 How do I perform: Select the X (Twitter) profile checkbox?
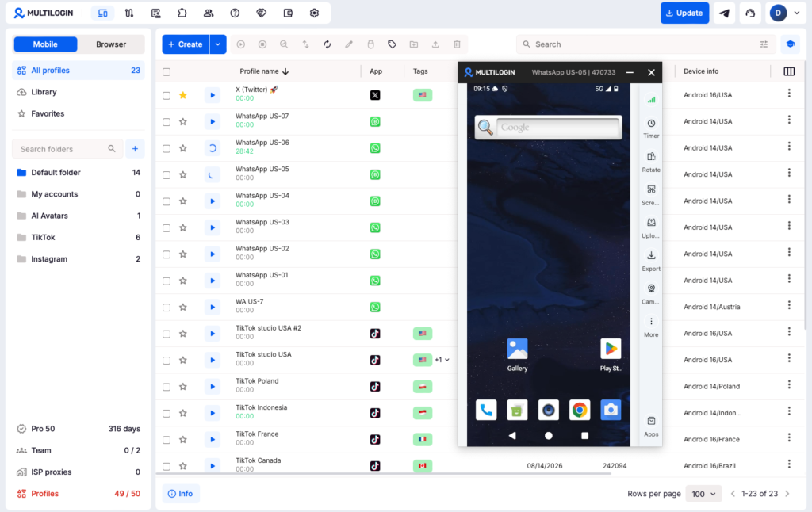point(167,96)
